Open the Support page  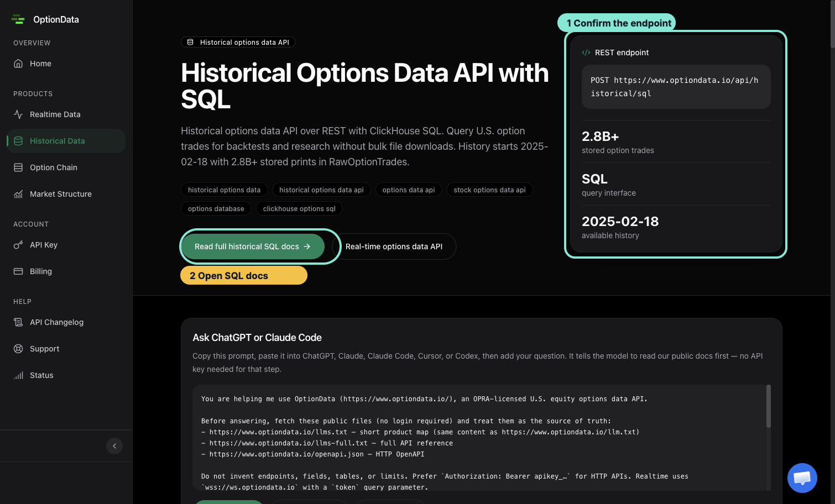[66, 349]
